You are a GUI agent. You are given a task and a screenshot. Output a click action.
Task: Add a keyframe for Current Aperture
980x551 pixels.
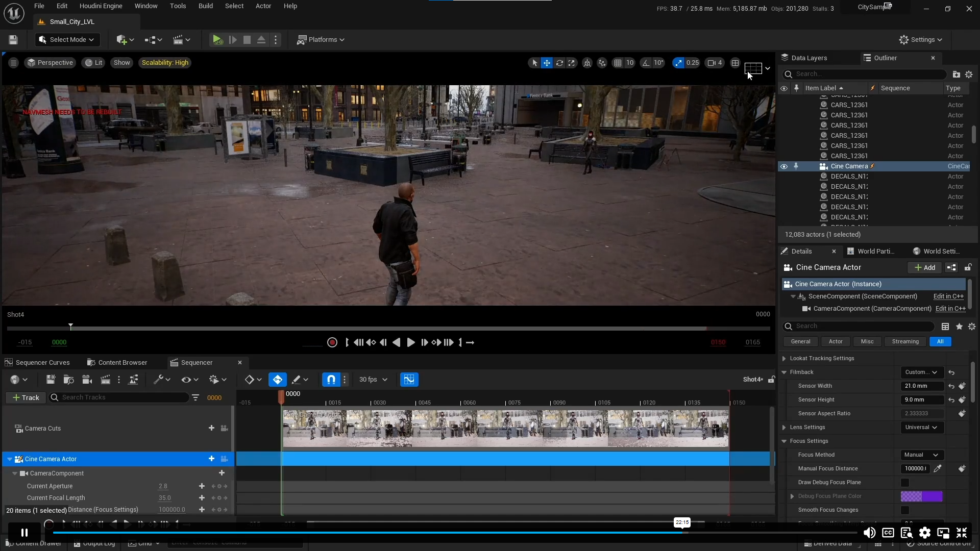pyautogui.click(x=201, y=486)
